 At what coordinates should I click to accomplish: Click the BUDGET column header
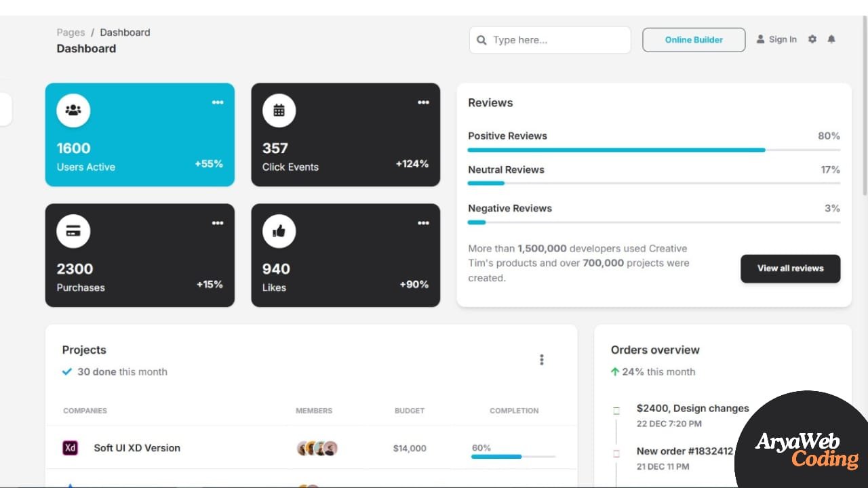click(x=410, y=411)
